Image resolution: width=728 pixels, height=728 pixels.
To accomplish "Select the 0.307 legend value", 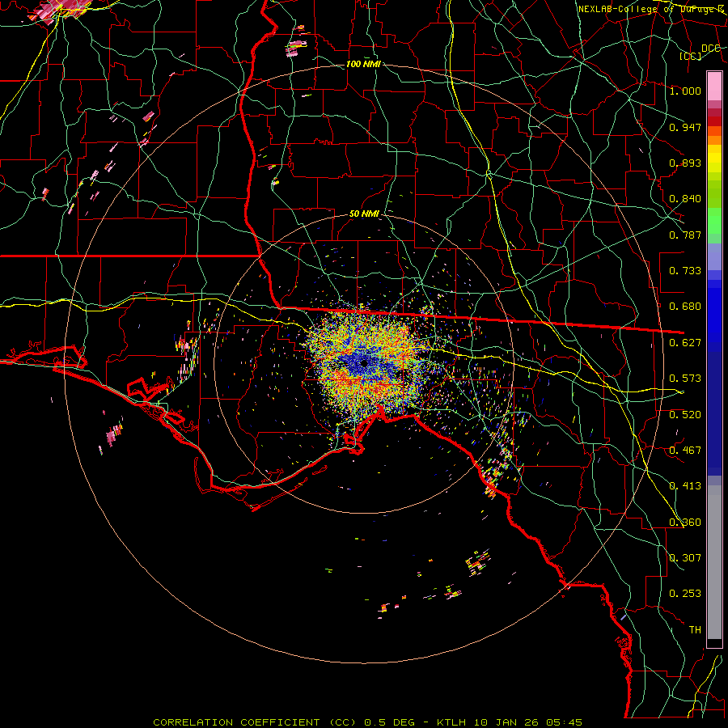I will [685, 557].
